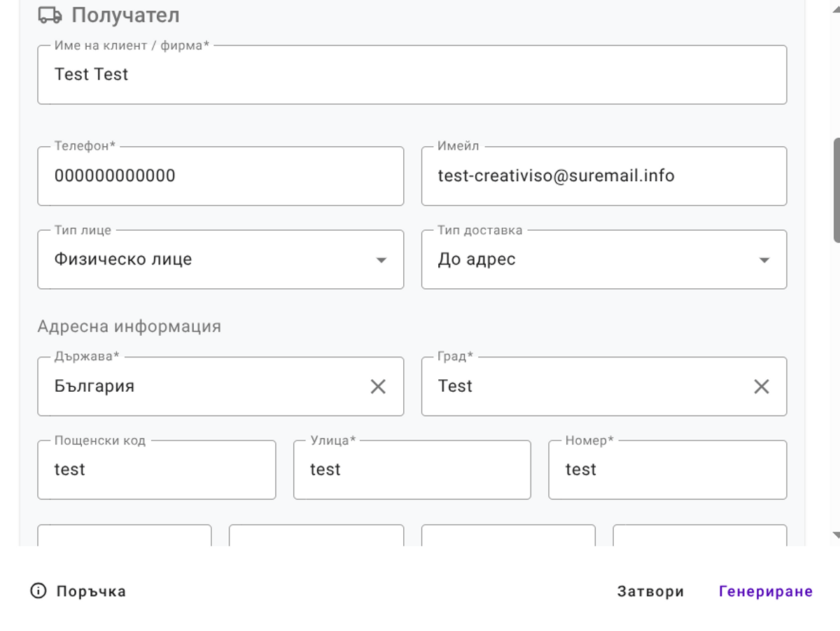The image size is (840, 631).
Task: Click the Номер input field
Action: click(x=667, y=469)
